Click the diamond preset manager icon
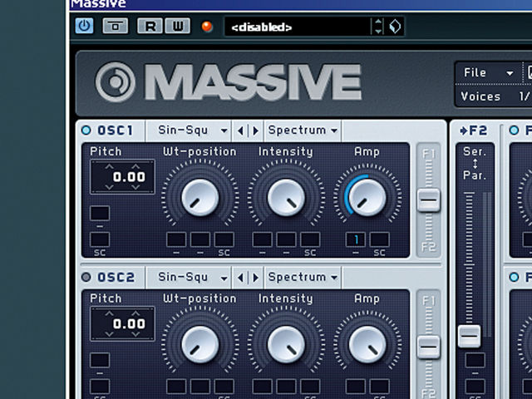Viewport: 532px width, 399px height. pyautogui.click(x=395, y=27)
